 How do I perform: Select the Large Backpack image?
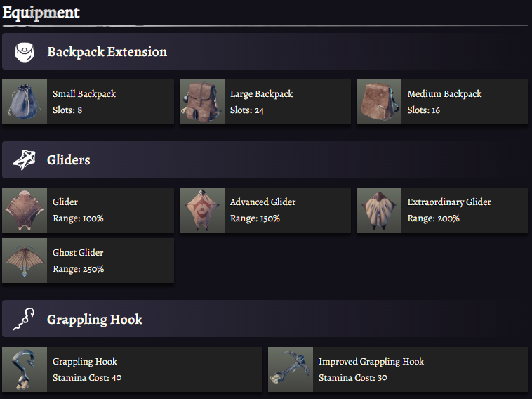click(202, 102)
